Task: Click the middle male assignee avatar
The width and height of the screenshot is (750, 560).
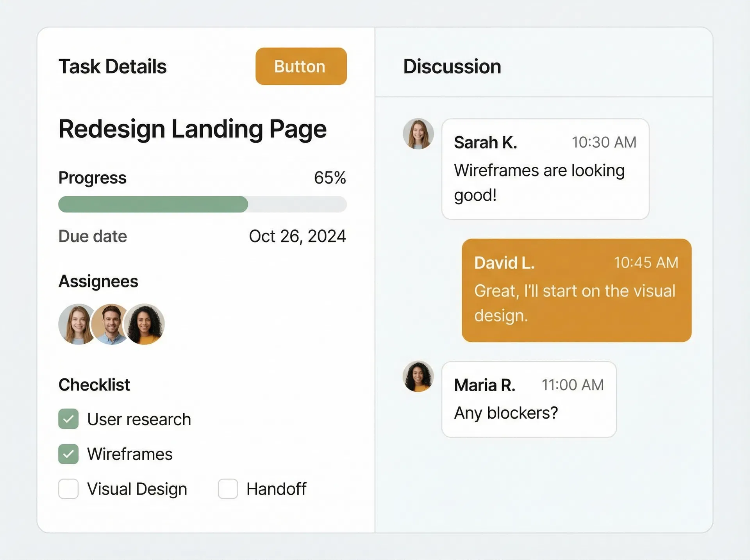Action: [111, 324]
